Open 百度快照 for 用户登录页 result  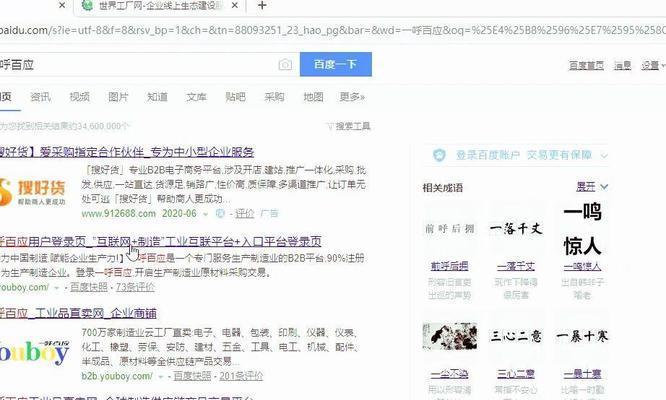[89, 287]
